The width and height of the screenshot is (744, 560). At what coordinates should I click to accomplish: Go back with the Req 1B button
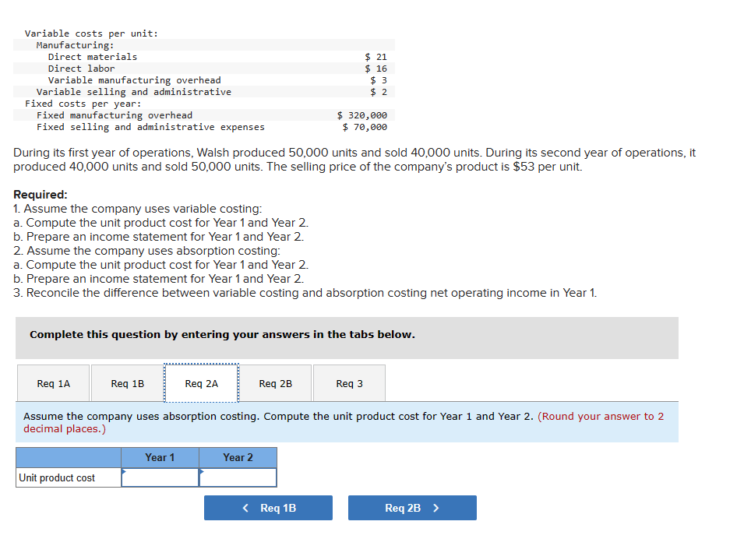(x=269, y=508)
